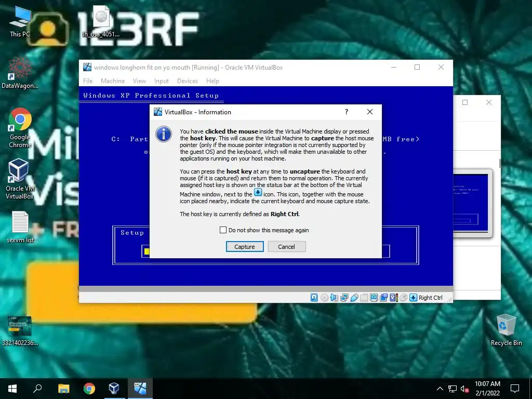Image resolution: width=532 pixels, height=399 pixels.
Task: Open the Input menu
Action: coord(161,81)
